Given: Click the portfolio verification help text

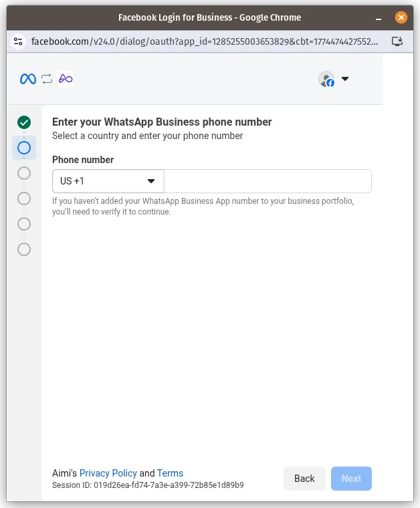Looking at the screenshot, I should tap(203, 207).
